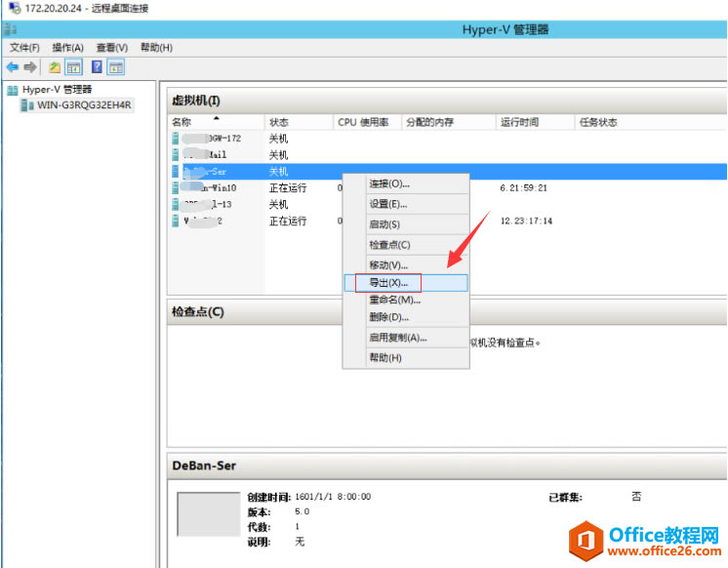This screenshot has height=568, width=728.
Task: Click the Back arrow toolbar icon
Action: [12, 67]
